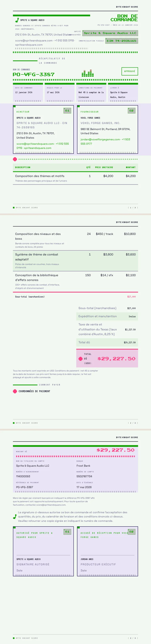The image size is (151, 644).
Task: Select the Montant column header
Action: pyautogui.click(x=131, y=168)
